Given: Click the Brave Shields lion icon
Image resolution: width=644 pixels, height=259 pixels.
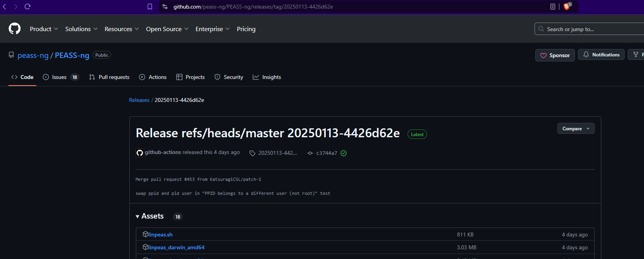Looking at the screenshot, I should click(567, 7).
